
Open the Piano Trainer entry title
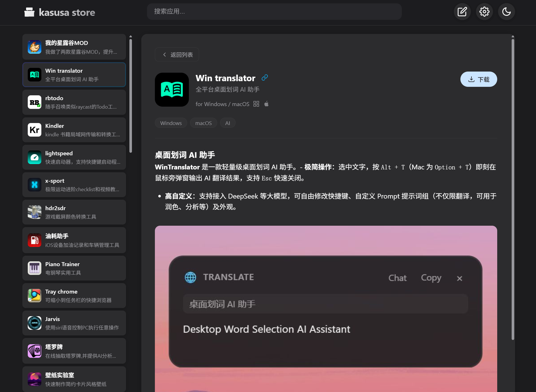[x=62, y=264]
